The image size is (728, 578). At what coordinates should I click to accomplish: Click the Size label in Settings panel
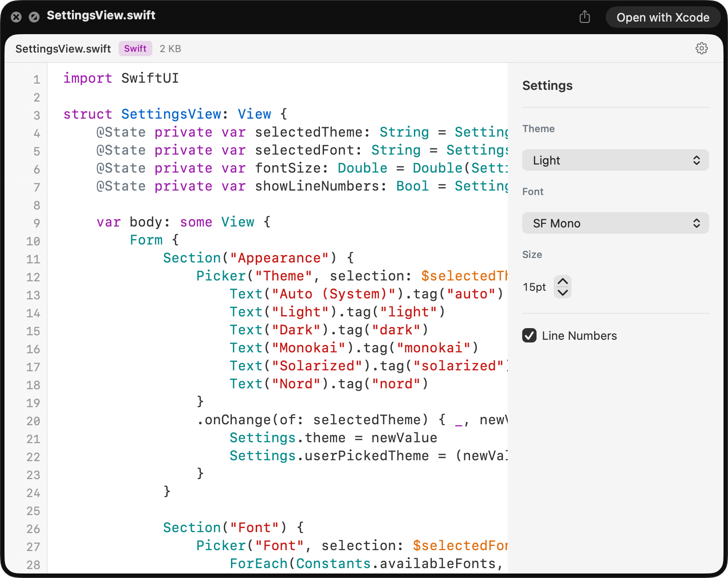(x=532, y=254)
